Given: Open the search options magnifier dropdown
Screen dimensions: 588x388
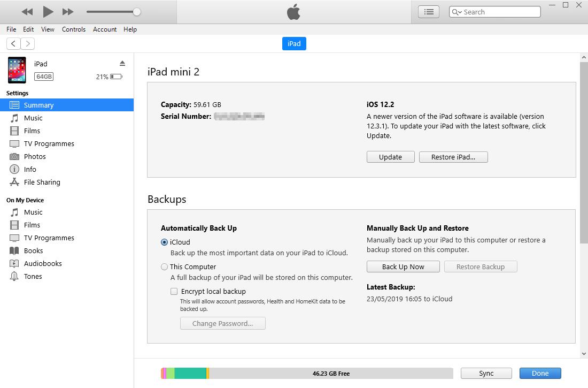Looking at the screenshot, I should pyautogui.click(x=457, y=12).
